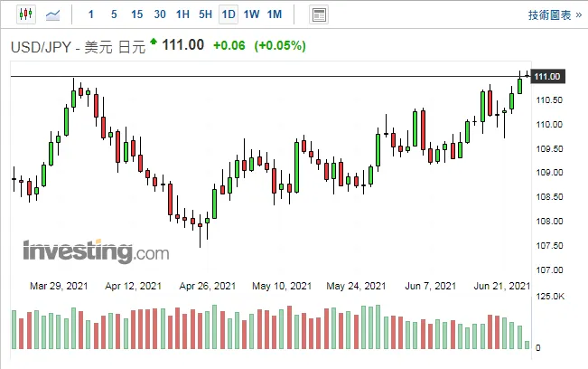588x369 pixels.
Task: Click the Jun 7, 2021 date label
Action: coord(431,286)
